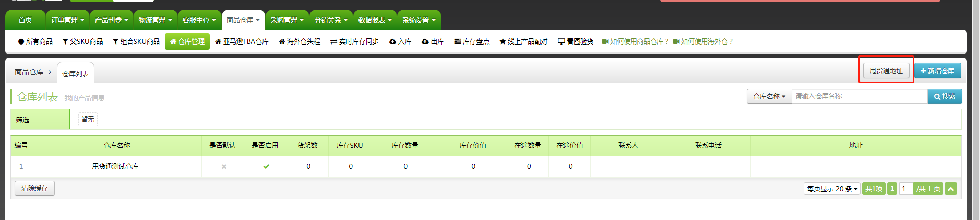980x220 pixels.
Task: Open 亚马逊FBA仓库 page
Action: click(242, 41)
